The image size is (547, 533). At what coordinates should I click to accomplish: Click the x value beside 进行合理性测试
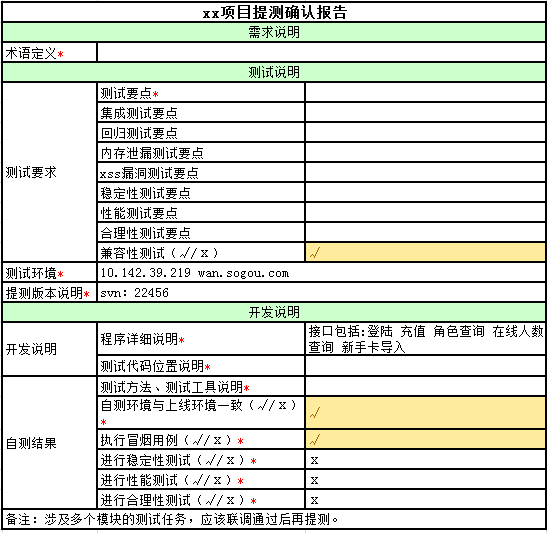425,499
